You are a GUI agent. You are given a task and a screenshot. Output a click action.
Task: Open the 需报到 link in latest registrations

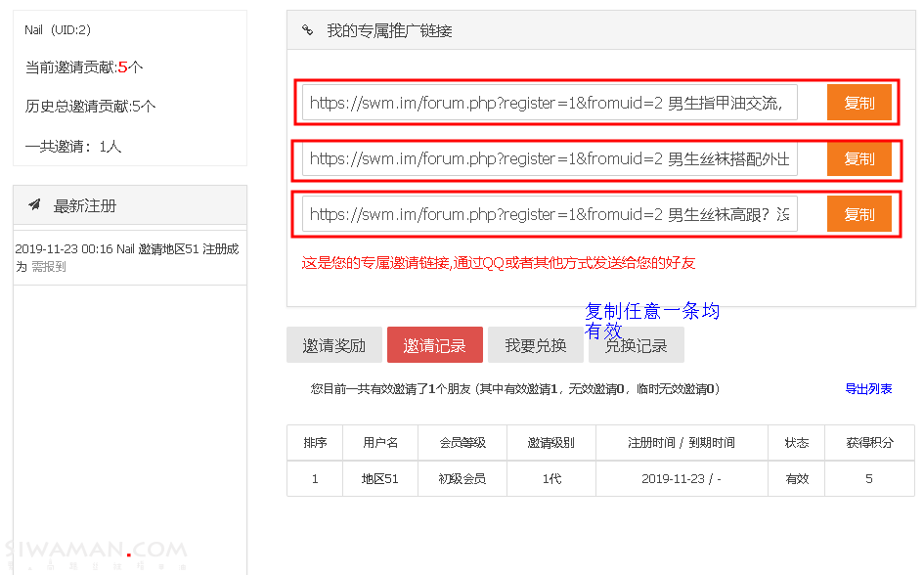pyautogui.click(x=49, y=266)
